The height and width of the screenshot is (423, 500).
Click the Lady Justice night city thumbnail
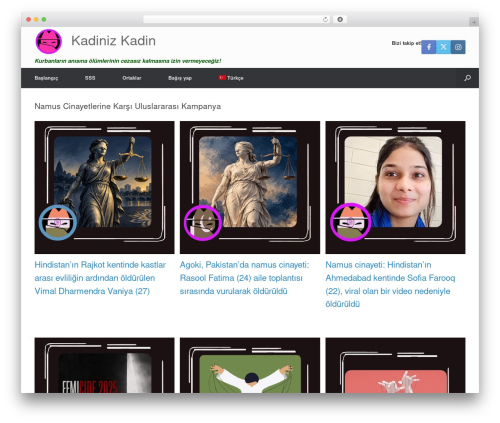(104, 187)
